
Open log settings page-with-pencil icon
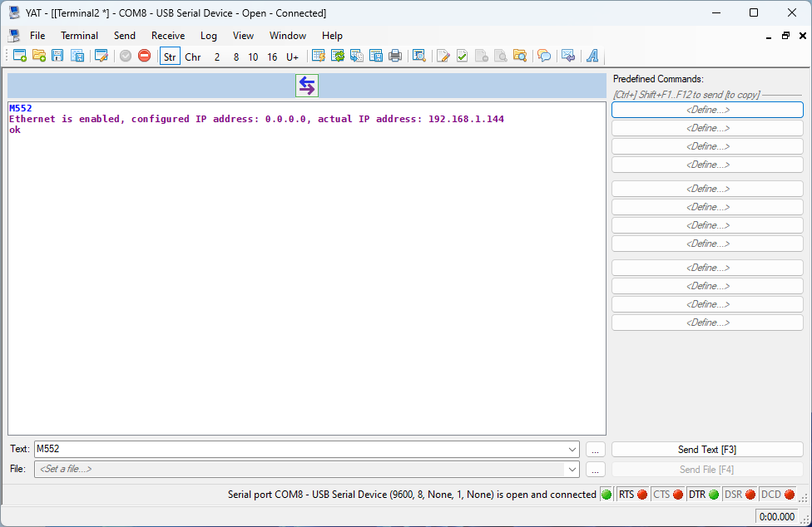[443, 56]
